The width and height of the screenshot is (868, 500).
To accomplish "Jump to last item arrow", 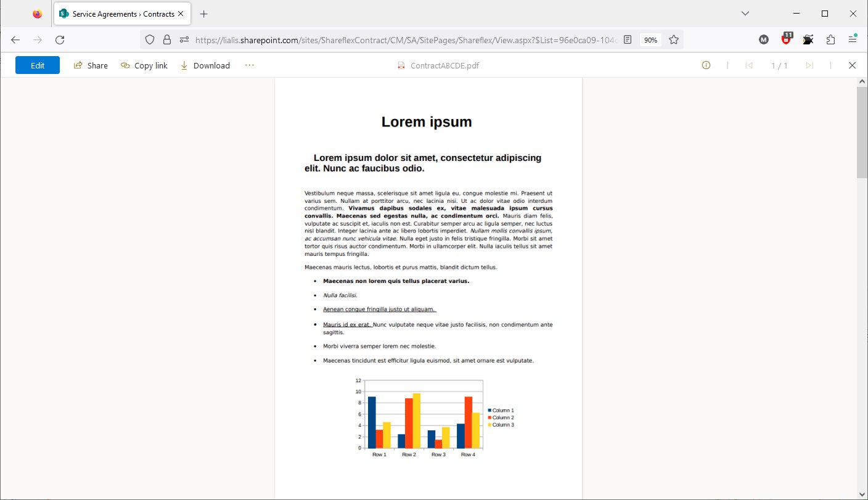I will [x=809, y=65].
